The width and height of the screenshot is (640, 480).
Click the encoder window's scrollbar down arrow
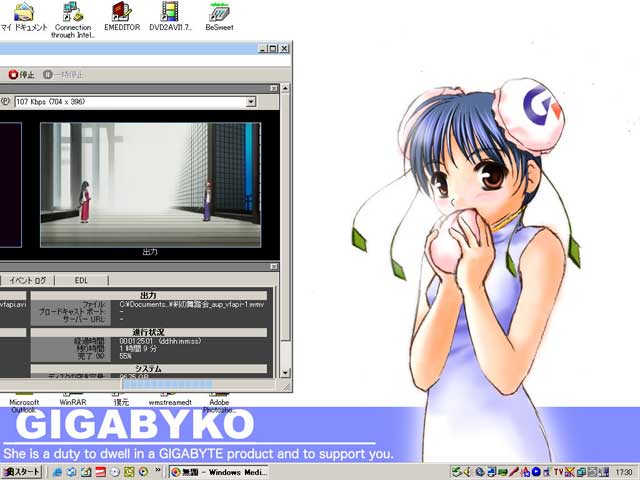click(287, 371)
